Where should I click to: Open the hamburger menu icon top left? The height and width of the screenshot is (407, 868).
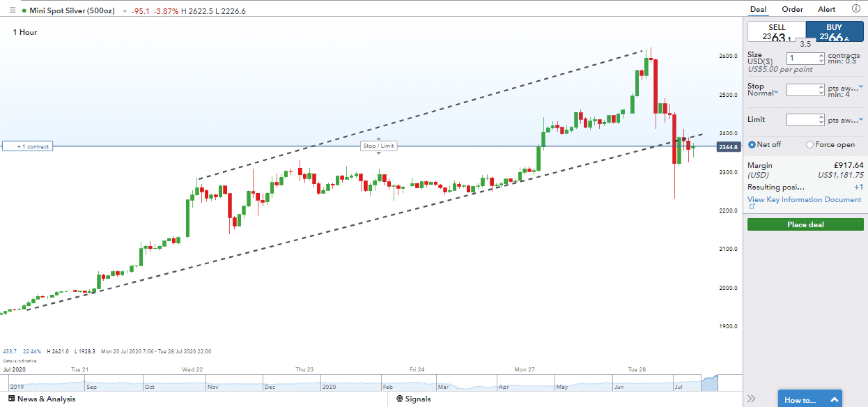tap(13, 10)
